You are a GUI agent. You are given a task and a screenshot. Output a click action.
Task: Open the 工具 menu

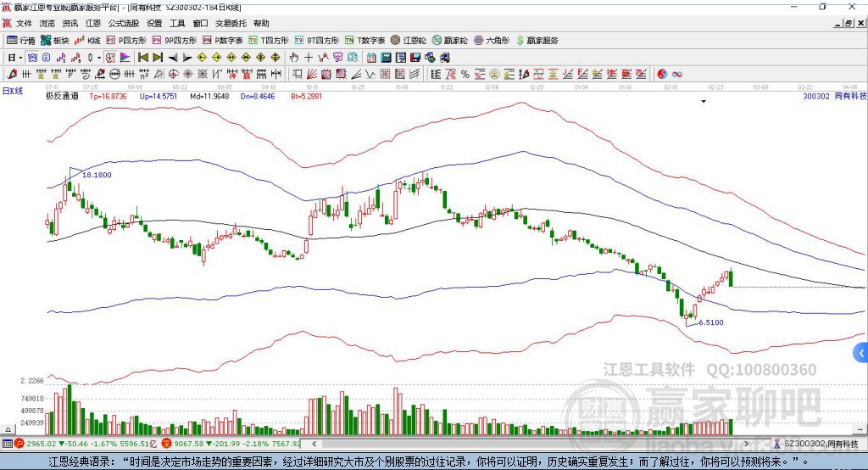click(177, 23)
